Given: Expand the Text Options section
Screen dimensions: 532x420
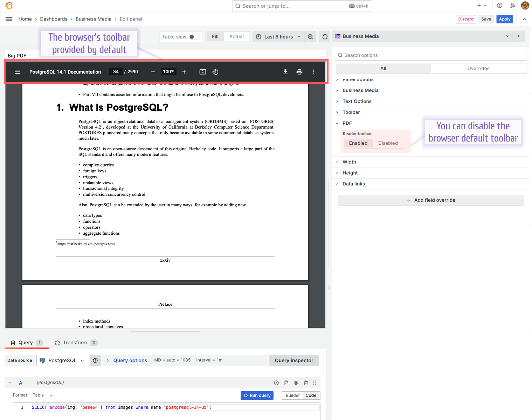Looking at the screenshot, I should coord(357,101).
